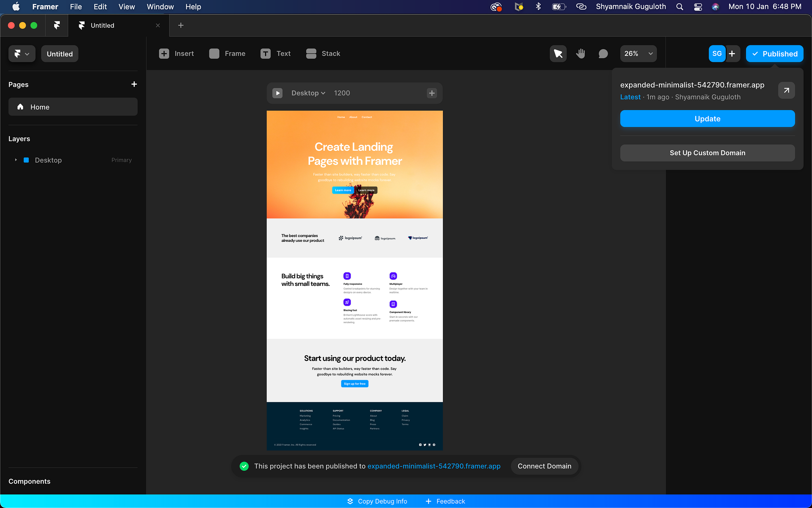Image resolution: width=812 pixels, height=508 pixels.
Task: Activate the hand pan tool
Action: (x=581, y=54)
